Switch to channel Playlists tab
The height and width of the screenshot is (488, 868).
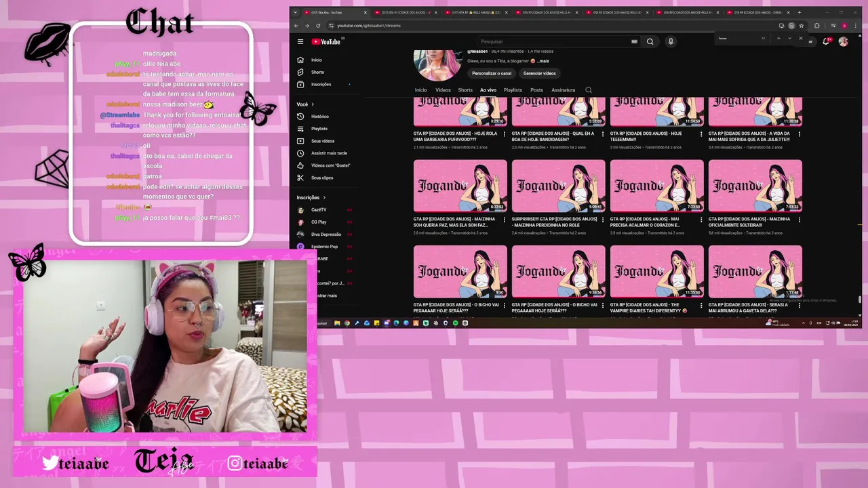(x=513, y=90)
